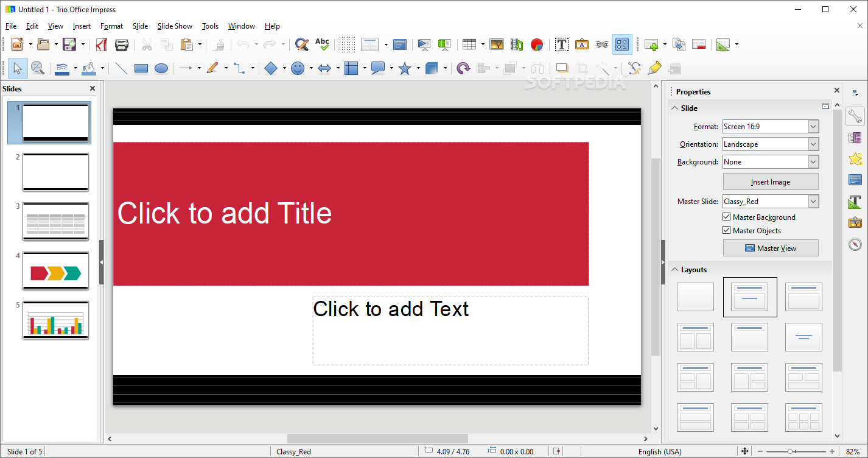Click the Fit slide to window icon
Screen dimensions: 868x458
[x=744, y=451]
